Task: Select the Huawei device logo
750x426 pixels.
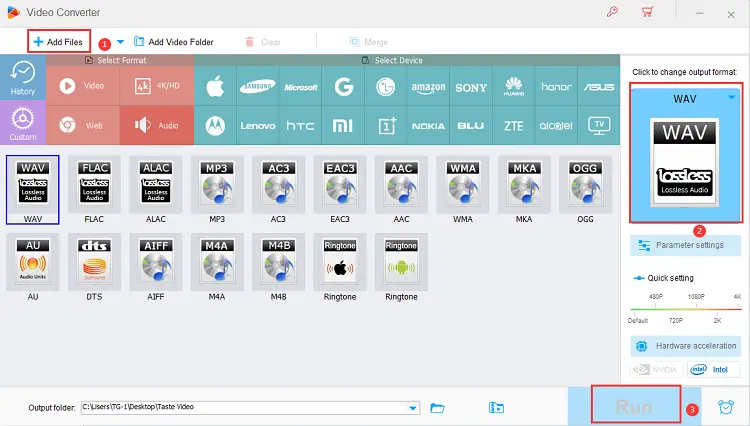Action: (x=514, y=87)
